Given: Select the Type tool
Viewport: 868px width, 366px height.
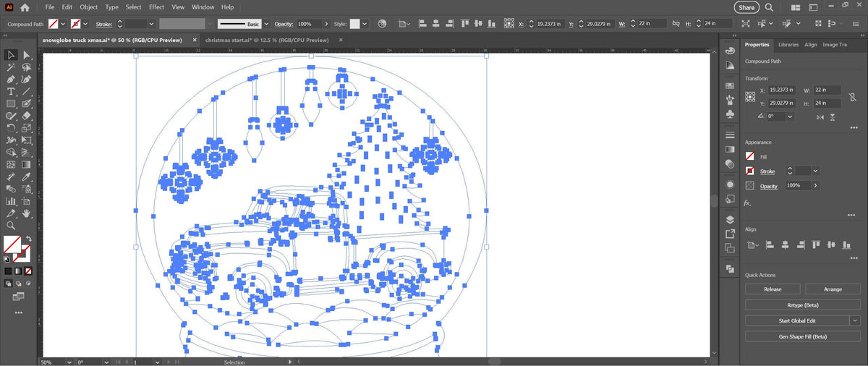Looking at the screenshot, I should (x=12, y=92).
